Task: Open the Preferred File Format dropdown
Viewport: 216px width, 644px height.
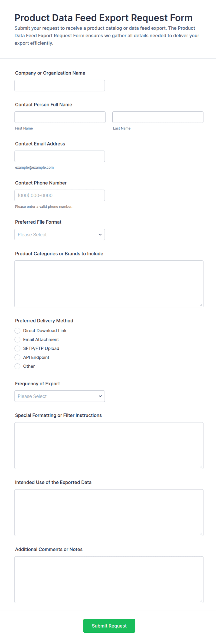Action: (59, 235)
